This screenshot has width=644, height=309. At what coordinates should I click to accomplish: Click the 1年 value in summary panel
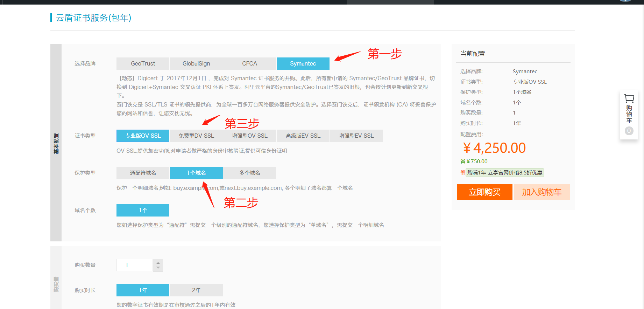(x=517, y=123)
